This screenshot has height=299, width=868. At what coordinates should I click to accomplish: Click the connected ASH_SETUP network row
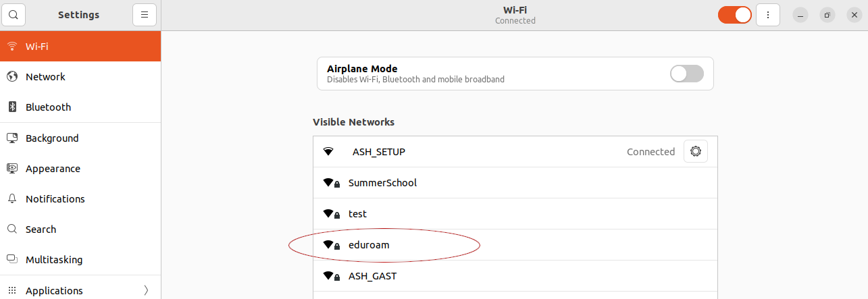coord(515,152)
